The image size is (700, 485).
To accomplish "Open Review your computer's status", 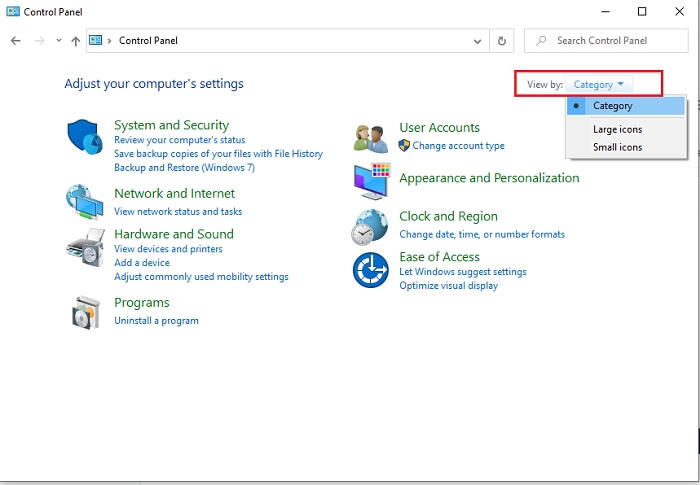I will [179, 140].
